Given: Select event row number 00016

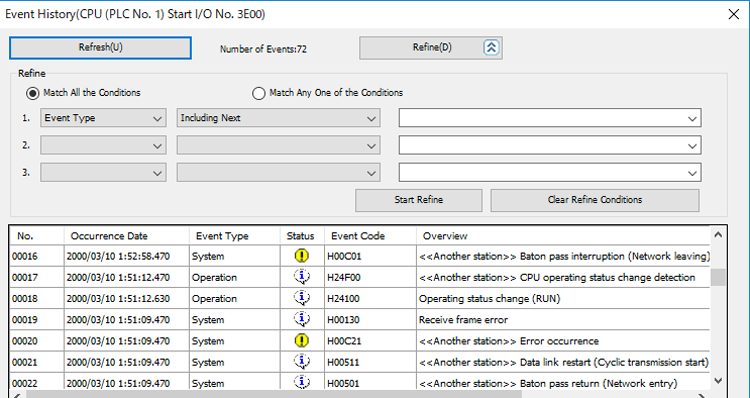Looking at the screenshot, I should (x=24, y=256).
